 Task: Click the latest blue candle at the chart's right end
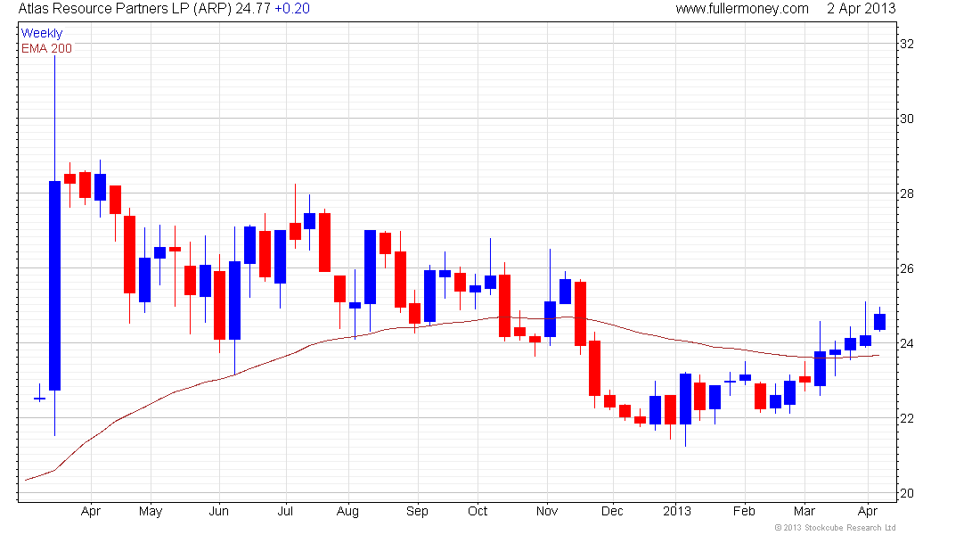pos(879,322)
